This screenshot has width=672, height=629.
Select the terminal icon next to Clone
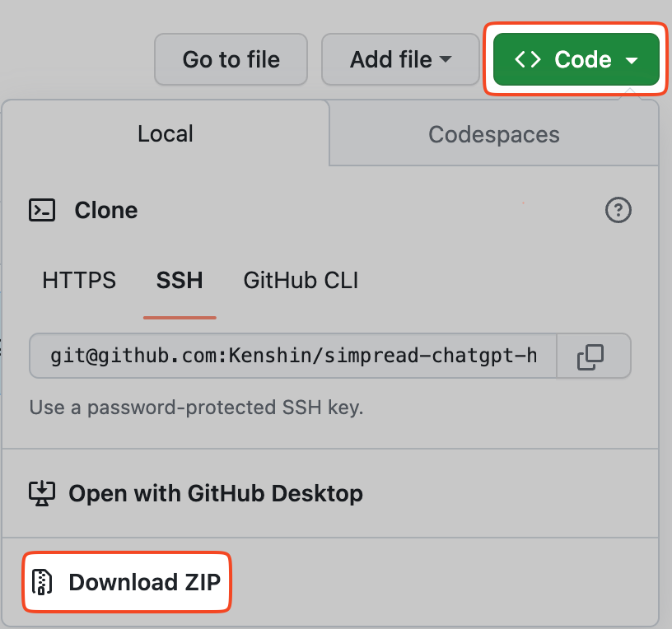click(44, 210)
